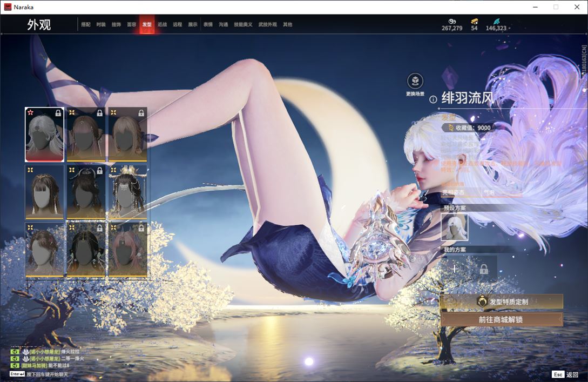Select the locked brown hairstyle in top-middle card
This screenshot has width=588, height=382.
pyautogui.click(x=86, y=135)
